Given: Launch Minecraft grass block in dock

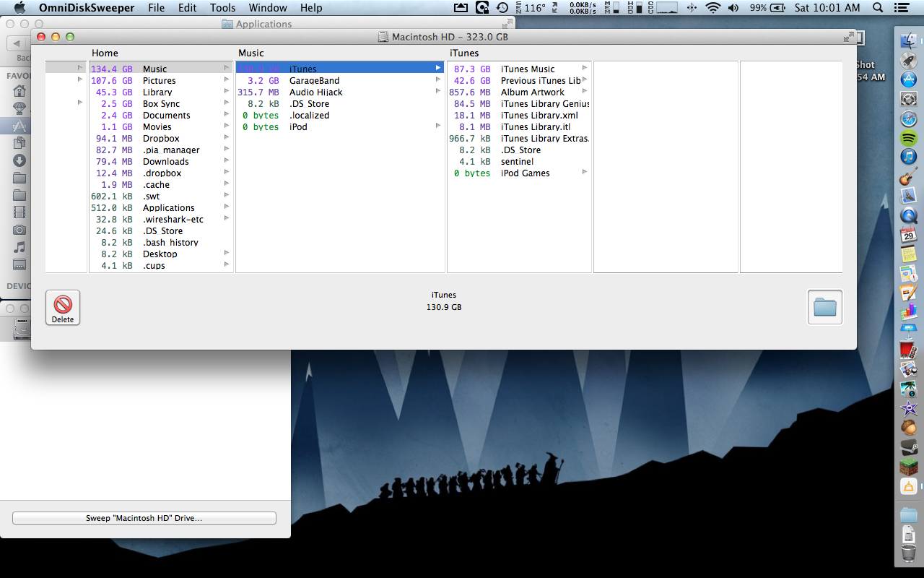Looking at the screenshot, I should [x=909, y=467].
